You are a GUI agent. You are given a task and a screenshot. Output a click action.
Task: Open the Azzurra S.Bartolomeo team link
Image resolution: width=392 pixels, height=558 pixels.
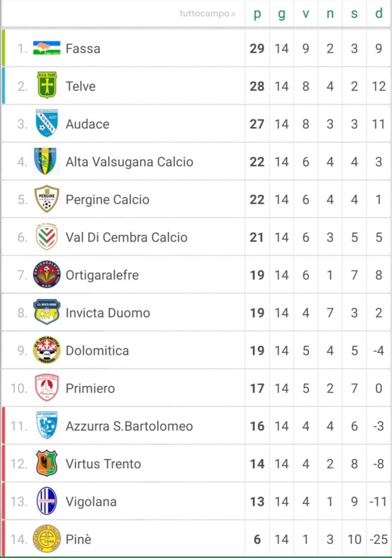point(130,426)
